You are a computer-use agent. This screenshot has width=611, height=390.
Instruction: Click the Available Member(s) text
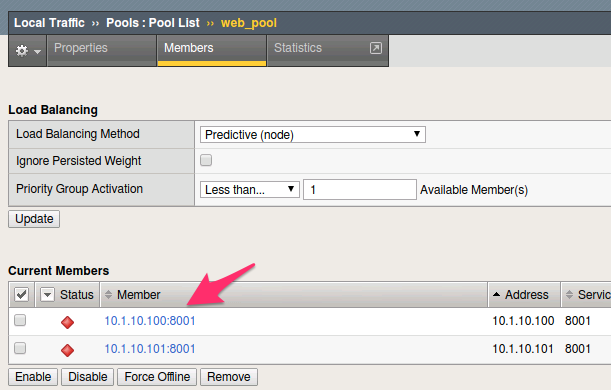click(474, 190)
